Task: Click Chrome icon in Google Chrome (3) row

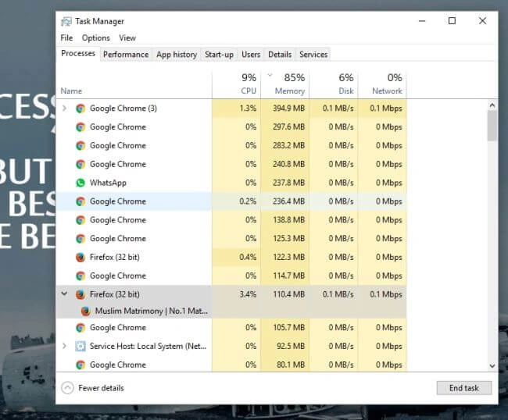Action: tap(80, 109)
